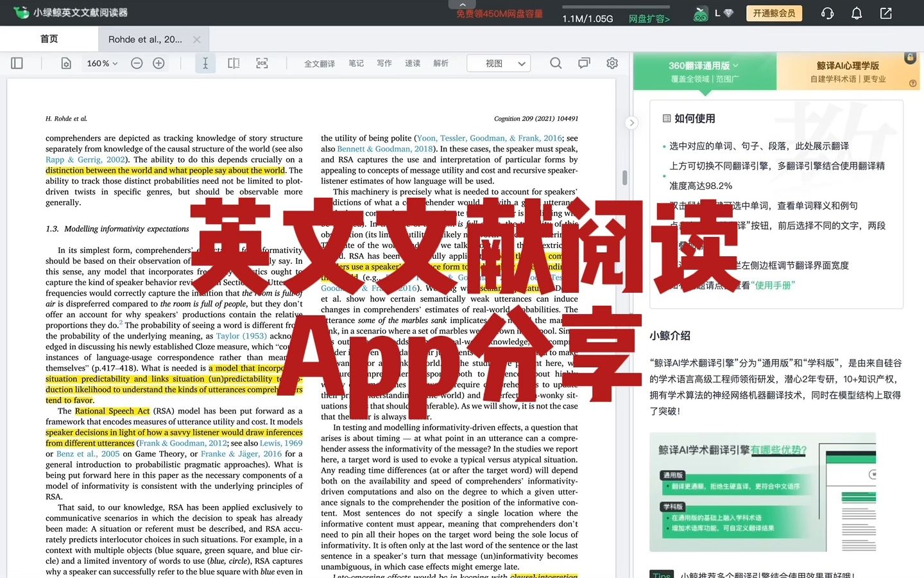The height and width of the screenshot is (578, 924).
Task: Open the document settings page icon
Action: 66,64
